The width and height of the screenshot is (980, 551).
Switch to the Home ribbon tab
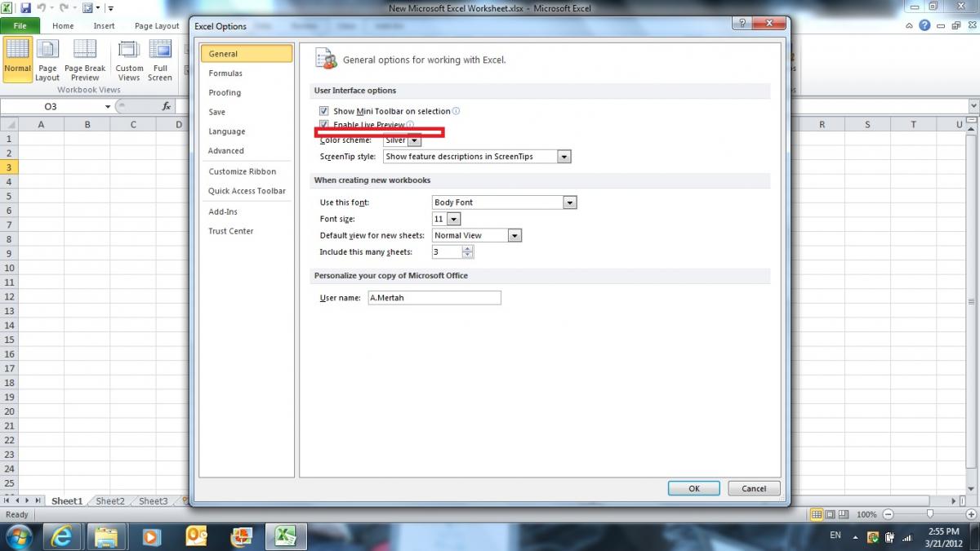click(63, 26)
